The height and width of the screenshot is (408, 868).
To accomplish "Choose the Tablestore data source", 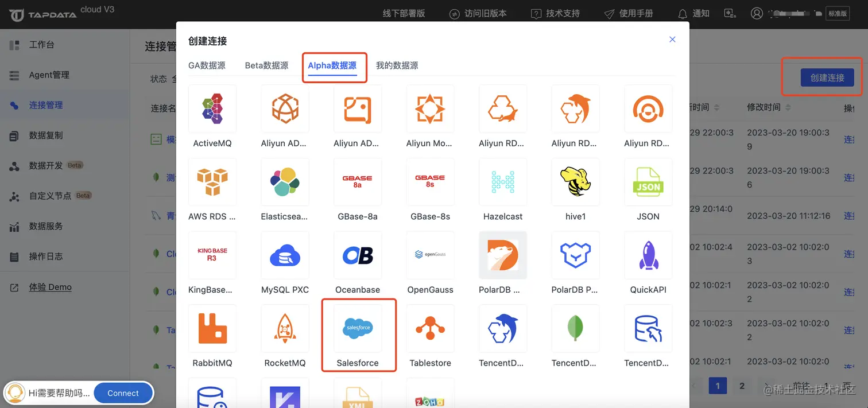I will [430, 329].
